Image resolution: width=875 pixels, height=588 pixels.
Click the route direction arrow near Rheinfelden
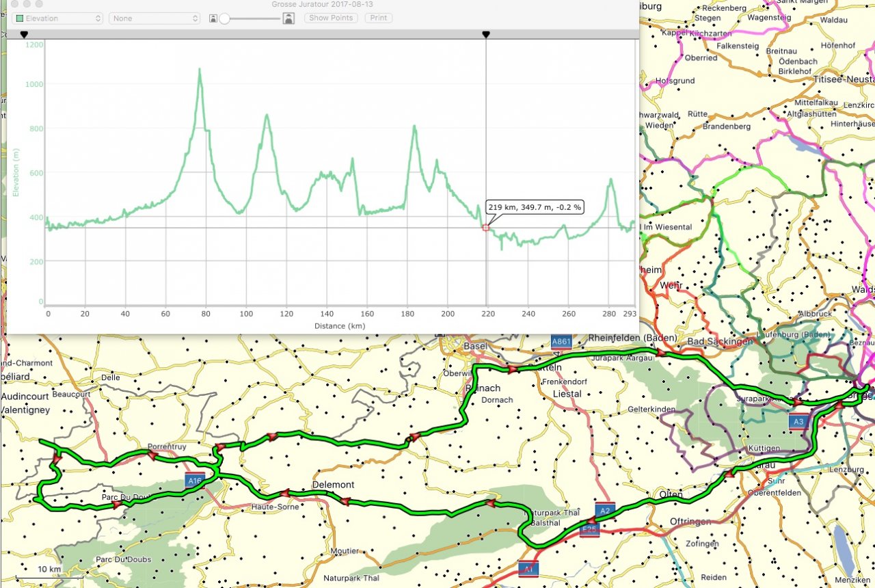(661, 353)
